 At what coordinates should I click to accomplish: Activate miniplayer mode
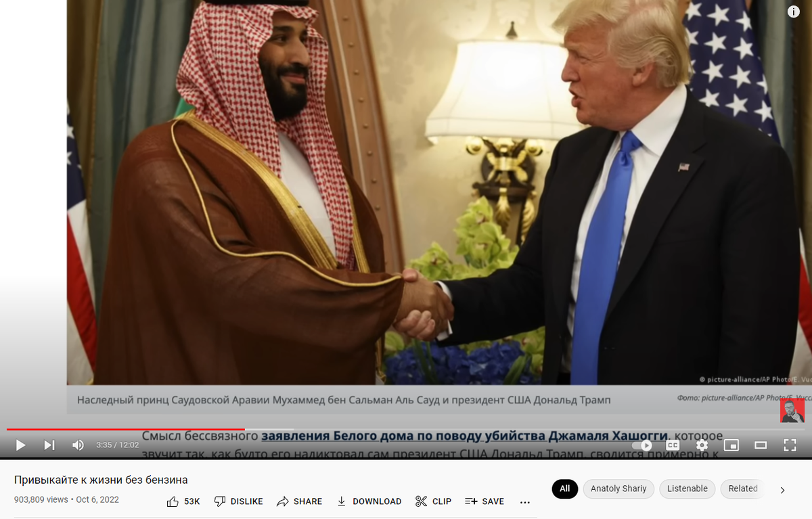(731, 445)
